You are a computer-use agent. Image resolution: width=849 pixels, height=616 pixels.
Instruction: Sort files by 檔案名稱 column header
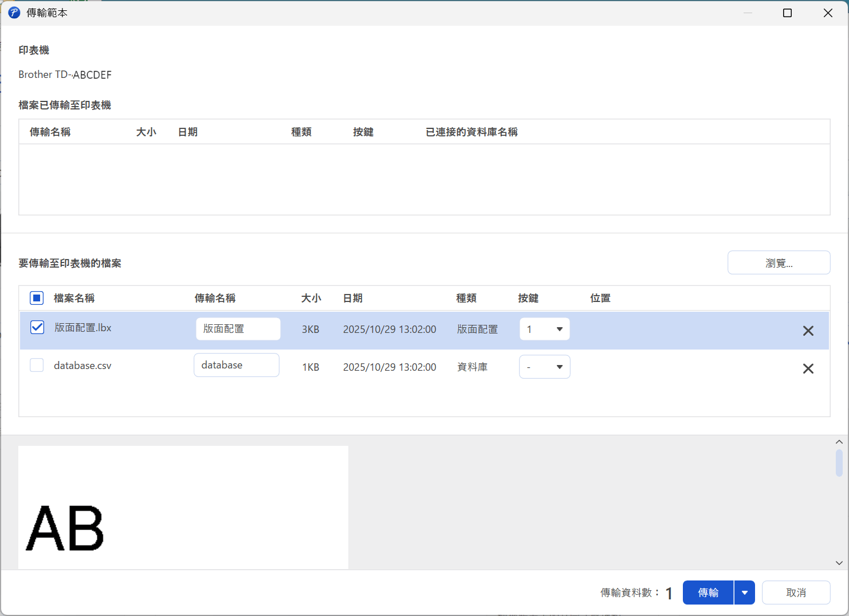coord(74,298)
